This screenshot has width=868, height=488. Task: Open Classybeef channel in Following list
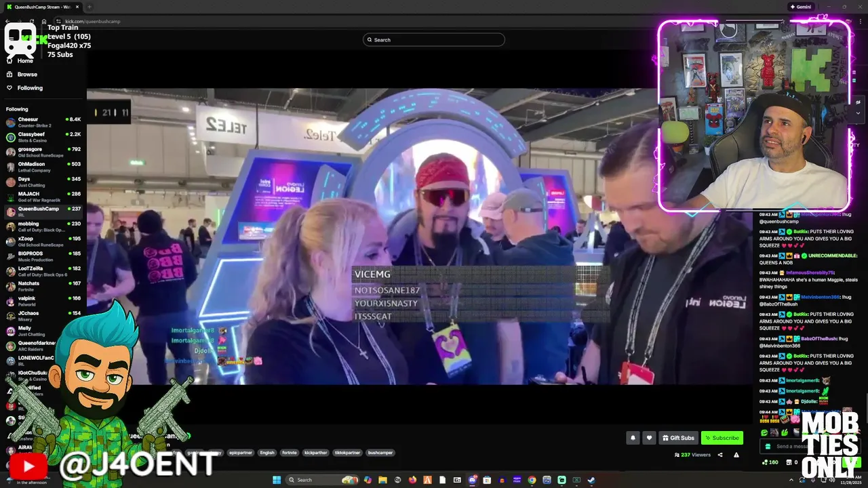click(43, 137)
